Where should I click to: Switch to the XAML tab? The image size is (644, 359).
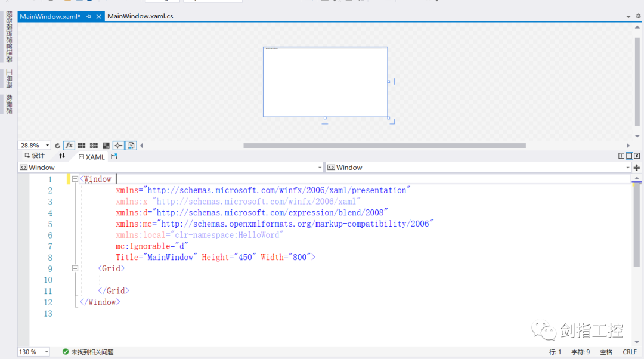(x=92, y=157)
